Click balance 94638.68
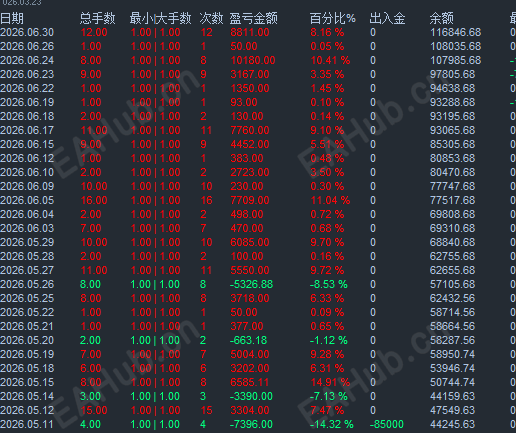Image resolution: width=516 pixels, height=433 pixels. tap(452, 88)
